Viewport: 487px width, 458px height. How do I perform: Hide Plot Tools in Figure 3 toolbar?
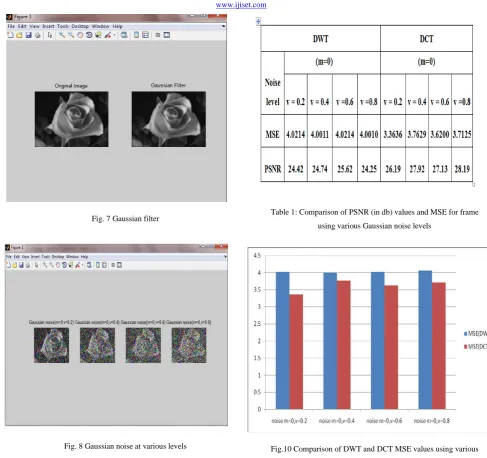(x=158, y=35)
